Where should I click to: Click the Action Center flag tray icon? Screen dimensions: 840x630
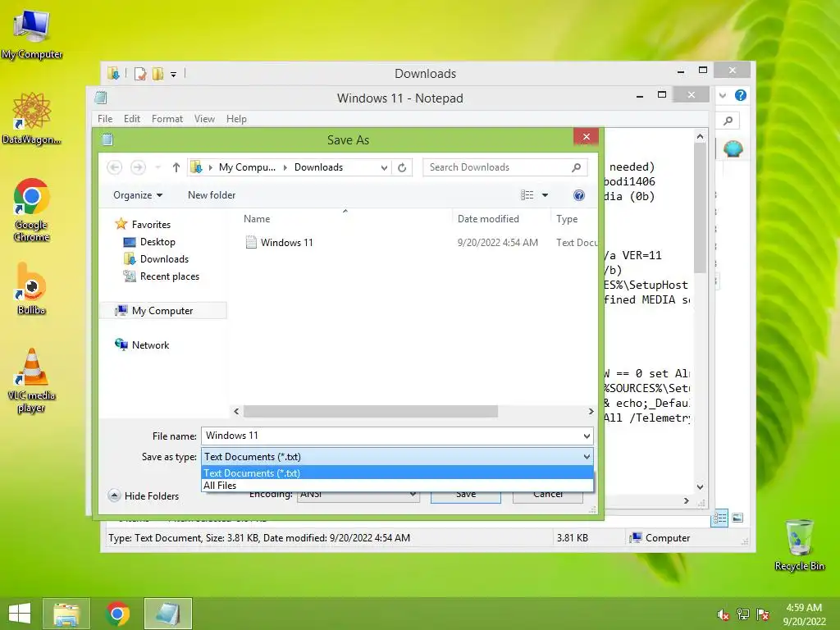pos(763,614)
